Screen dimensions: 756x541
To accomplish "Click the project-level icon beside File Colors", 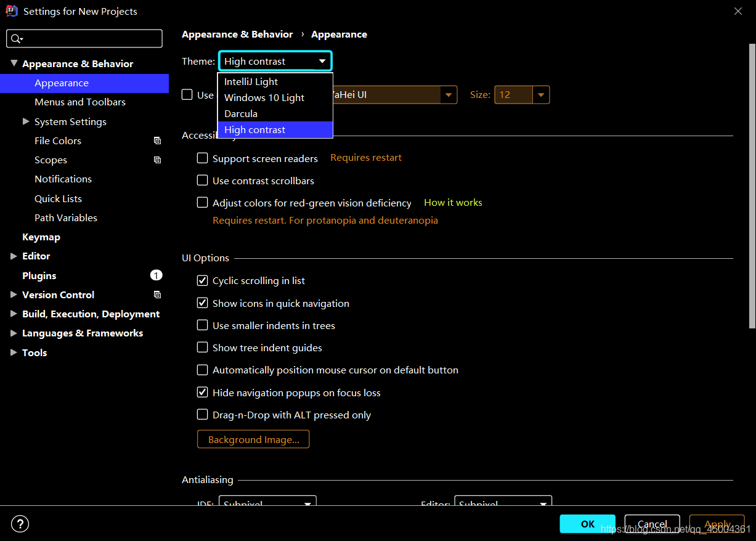I will pos(157,140).
